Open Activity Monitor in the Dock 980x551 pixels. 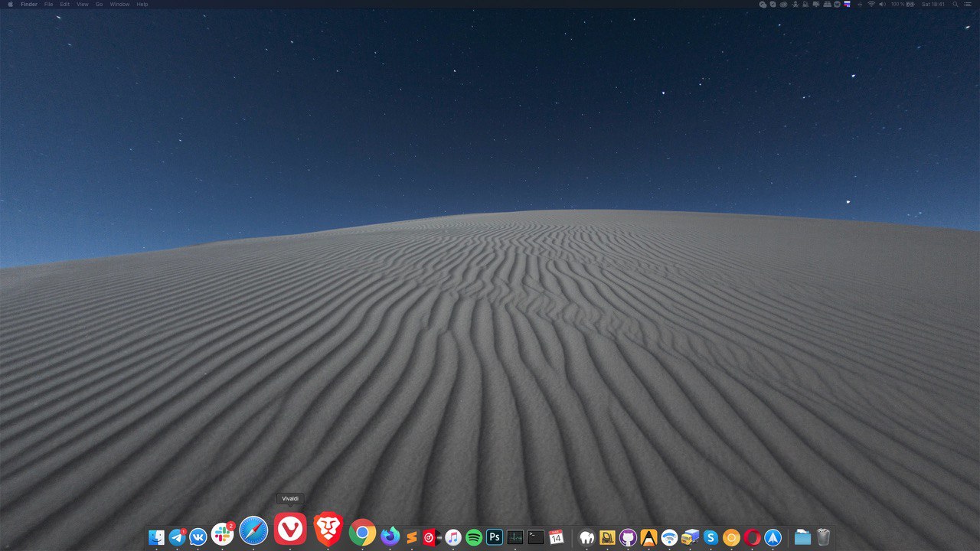[515, 537]
